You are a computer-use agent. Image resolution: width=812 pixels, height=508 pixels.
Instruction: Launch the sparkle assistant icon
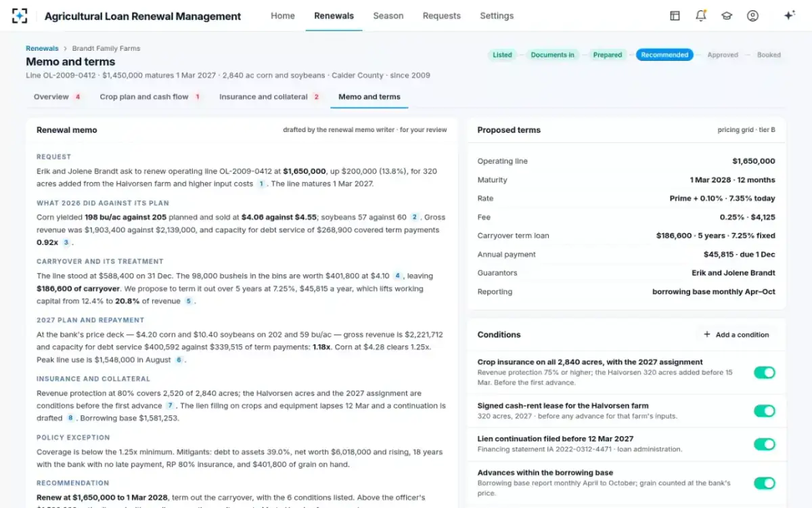pos(789,16)
